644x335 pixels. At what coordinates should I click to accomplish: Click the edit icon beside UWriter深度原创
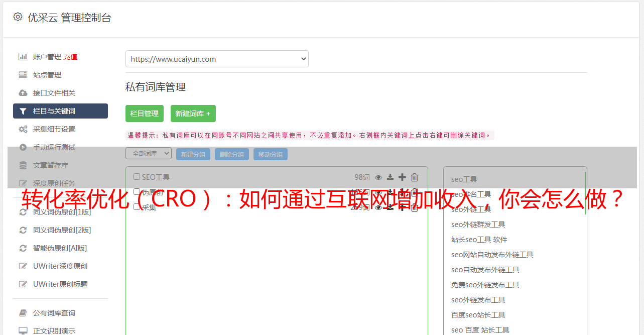click(x=23, y=266)
